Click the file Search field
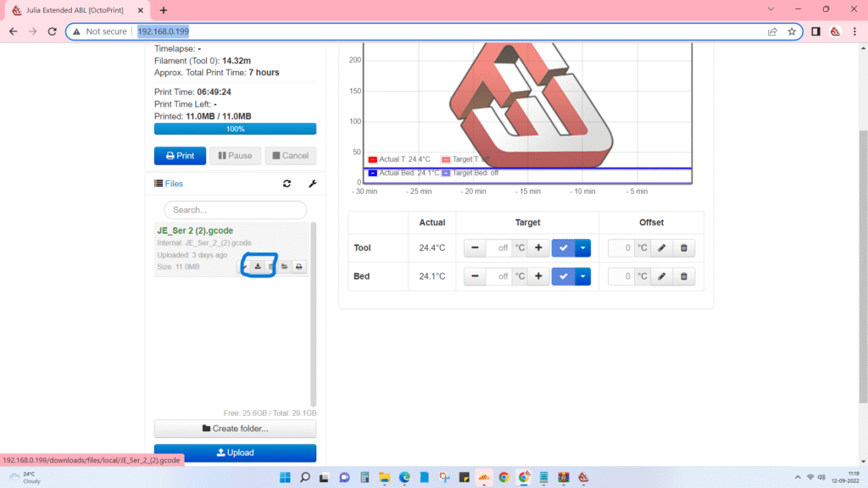This screenshot has height=488, width=868. [235, 209]
